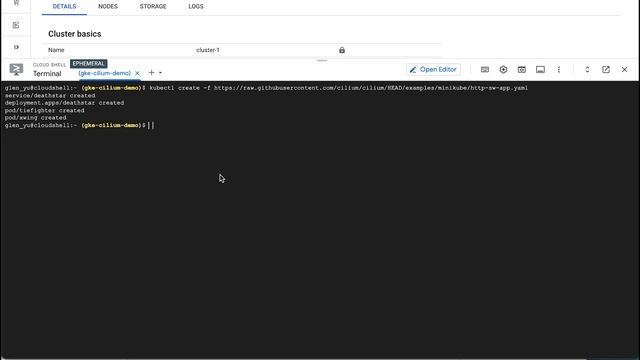This screenshot has height=360, width=640.
Task: Click the terminal command prompt cursor
Action: (152, 125)
